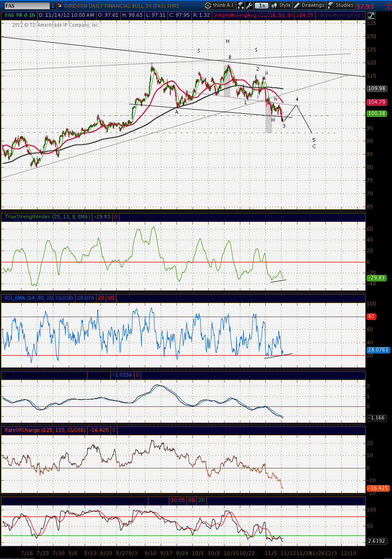This screenshot has height=559, width=392.
Task: Click the -29.83 TSI axis value tag
Action: tap(377, 278)
